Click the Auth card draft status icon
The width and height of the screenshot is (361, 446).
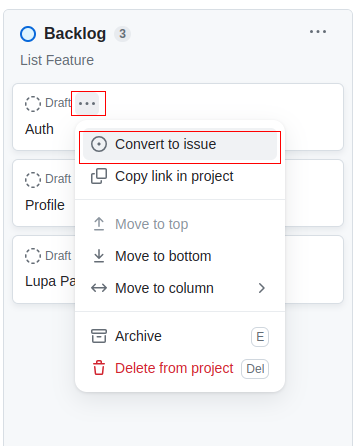(x=33, y=104)
